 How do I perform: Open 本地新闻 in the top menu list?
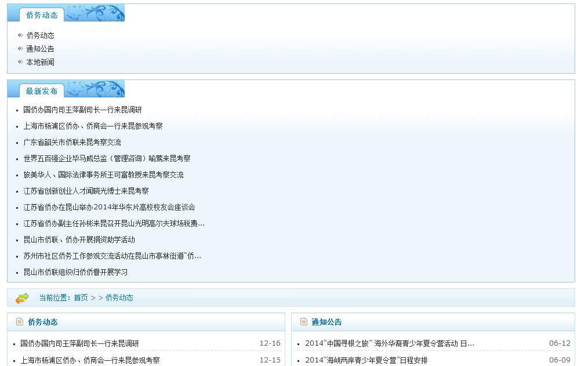click(40, 62)
